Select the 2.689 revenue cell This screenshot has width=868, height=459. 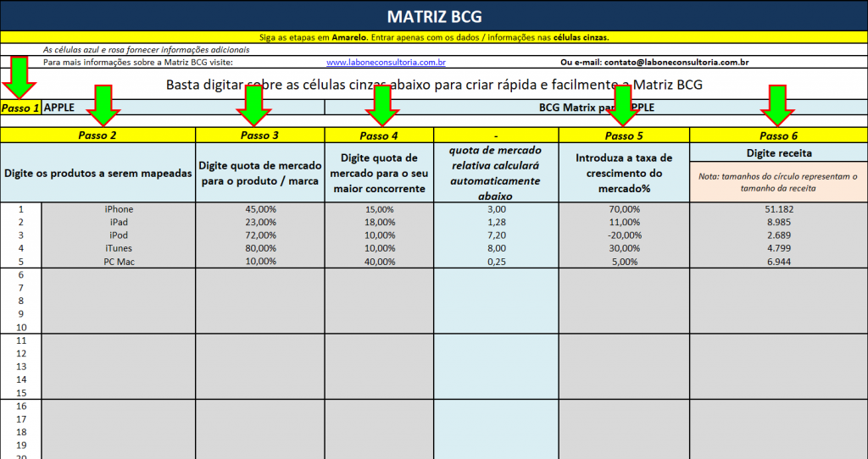click(x=778, y=235)
